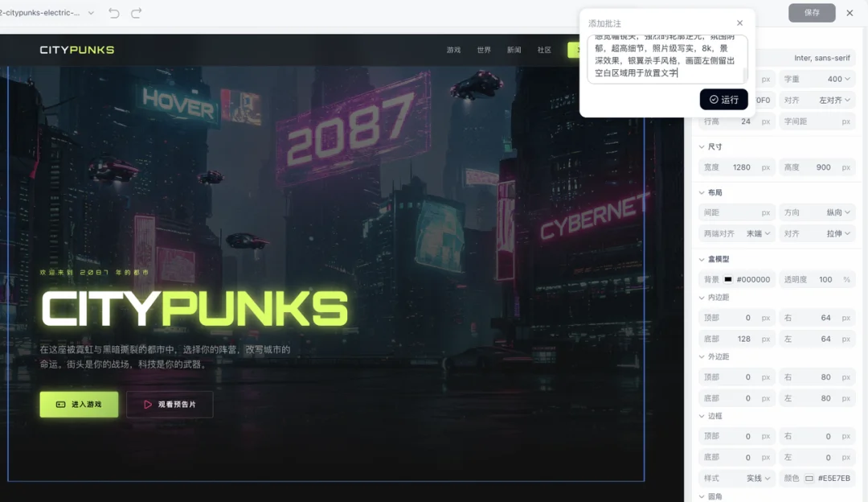Edit the border 顶部 0 field
This screenshot has width=868, height=502.
coord(737,436)
